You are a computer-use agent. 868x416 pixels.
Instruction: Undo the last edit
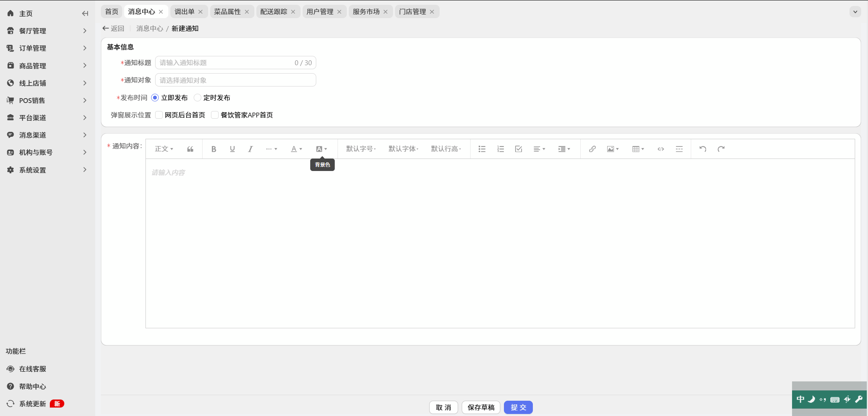[703, 149]
